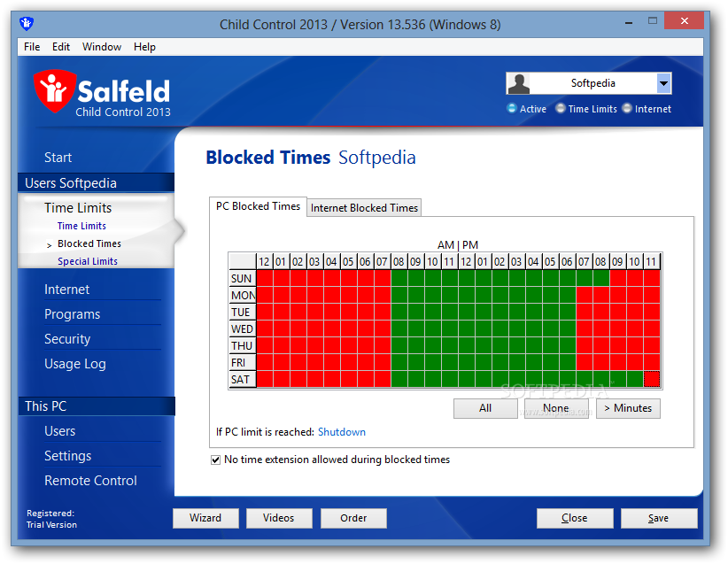Click the user avatar icon beside Softpedia
728x564 pixels.
(x=519, y=83)
